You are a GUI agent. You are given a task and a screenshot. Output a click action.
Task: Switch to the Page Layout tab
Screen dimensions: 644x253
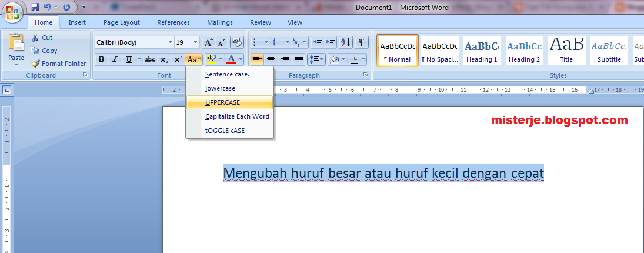[x=122, y=22]
